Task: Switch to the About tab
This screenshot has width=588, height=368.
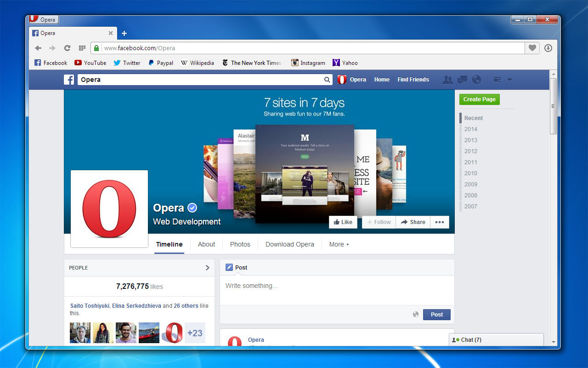Action: [x=206, y=244]
